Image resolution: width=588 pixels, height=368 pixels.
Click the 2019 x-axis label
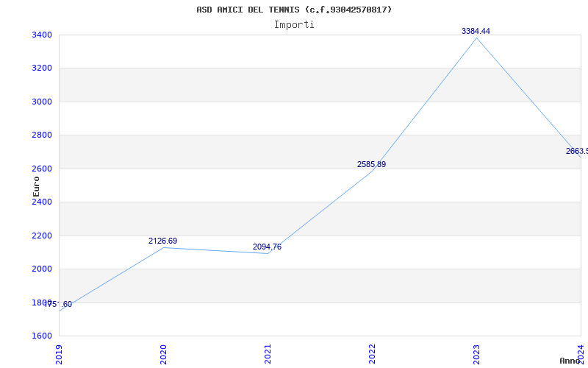coord(59,354)
